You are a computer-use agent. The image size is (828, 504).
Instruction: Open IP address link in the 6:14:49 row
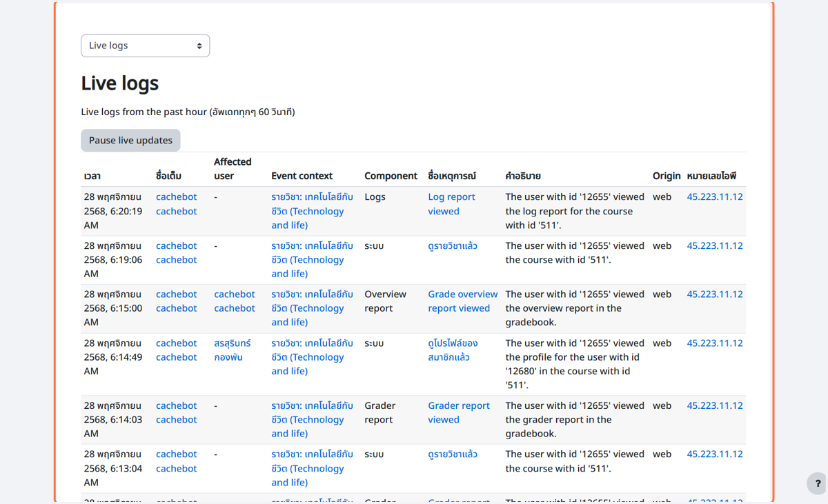pos(715,343)
